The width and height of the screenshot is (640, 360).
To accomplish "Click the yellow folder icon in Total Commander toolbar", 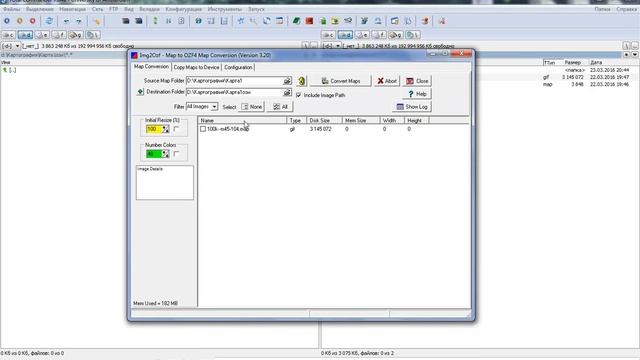I will pos(335,21).
